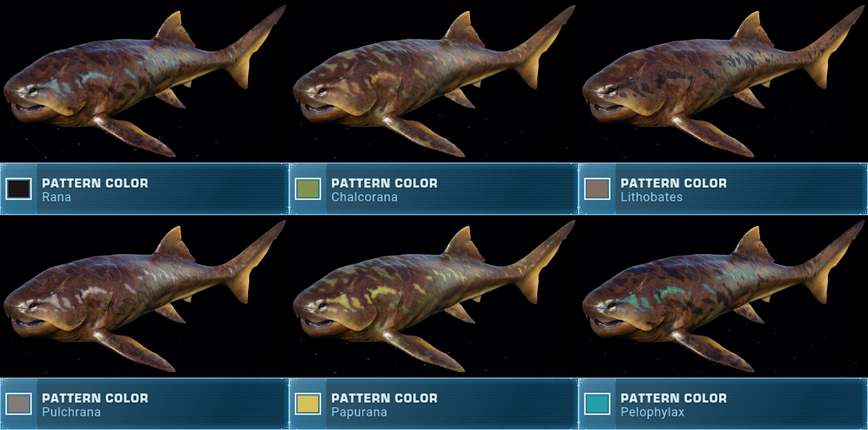The image size is (868, 430).
Task: Click the Lithobates pattern fish preview
Action: (723, 81)
